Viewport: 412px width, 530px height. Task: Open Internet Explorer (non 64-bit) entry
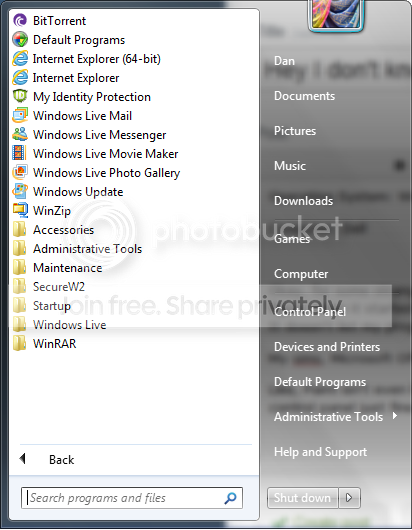76,78
